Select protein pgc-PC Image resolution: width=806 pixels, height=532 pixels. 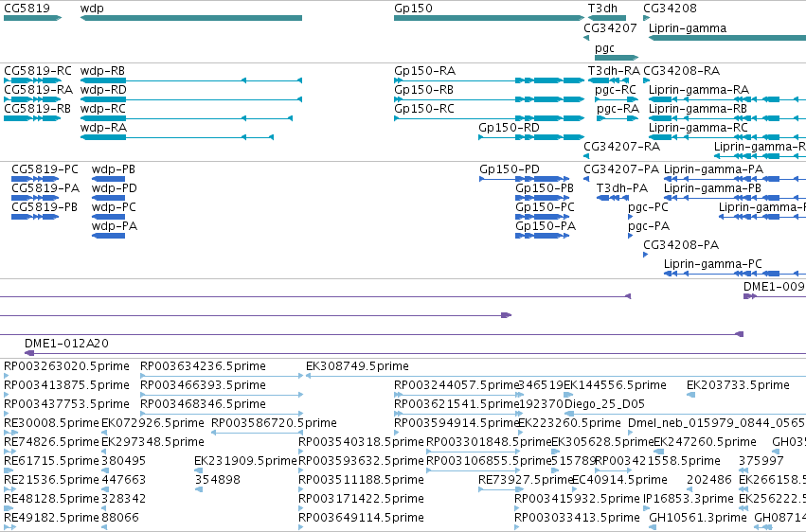click(x=631, y=217)
